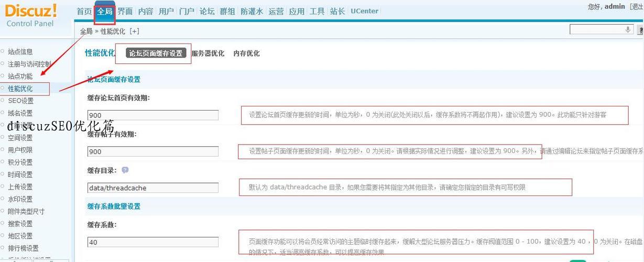Open the 站长 top menu

[x=337, y=11]
